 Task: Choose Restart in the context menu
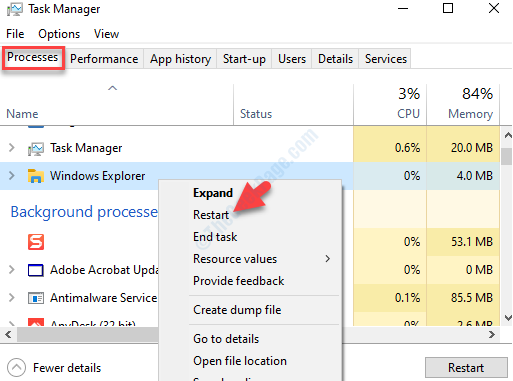point(211,215)
